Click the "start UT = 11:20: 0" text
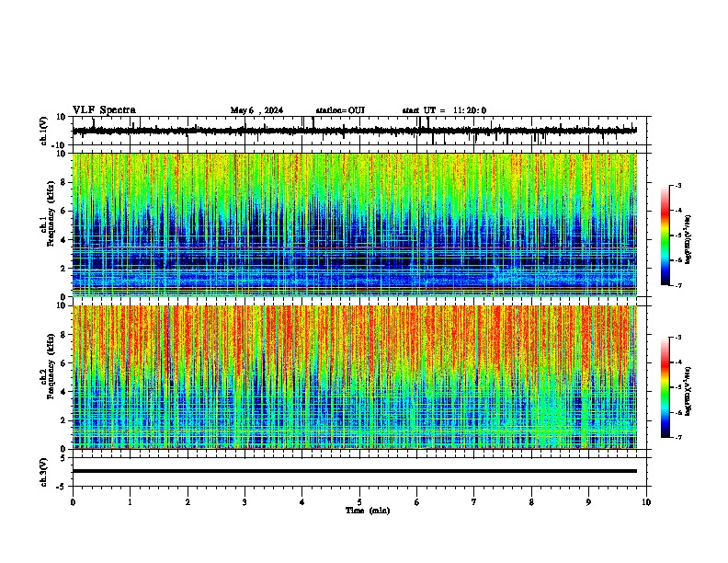This screenshot has height=563, width=728. pyautogui.click(x=444, y=110)
